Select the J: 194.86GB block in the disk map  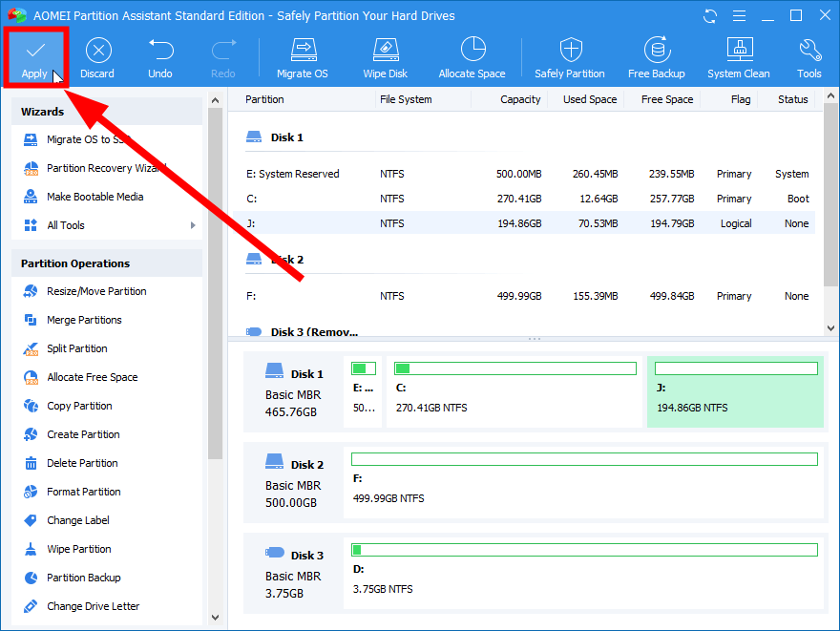(735, 392)
